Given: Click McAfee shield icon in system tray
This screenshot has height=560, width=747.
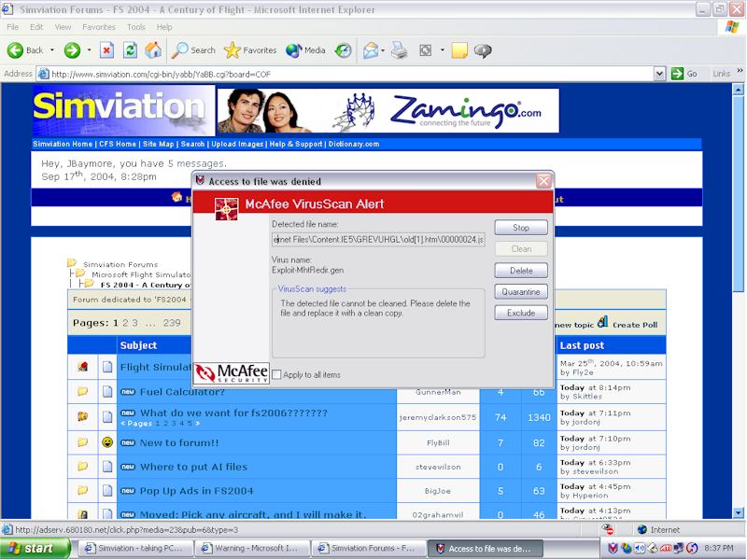Looking at the screenshot, I should pyautogui.click(x=613, y=548).
